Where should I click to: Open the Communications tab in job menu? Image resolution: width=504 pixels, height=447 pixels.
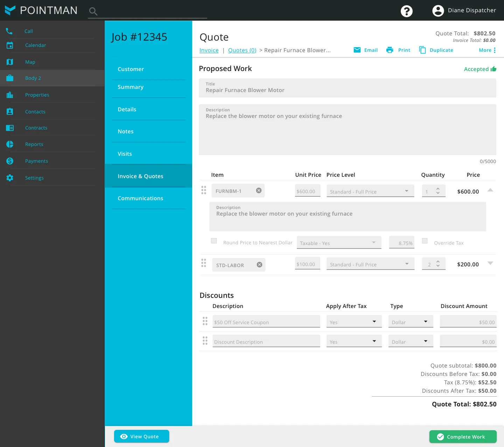pyautogui.click(x=140, y=198)
